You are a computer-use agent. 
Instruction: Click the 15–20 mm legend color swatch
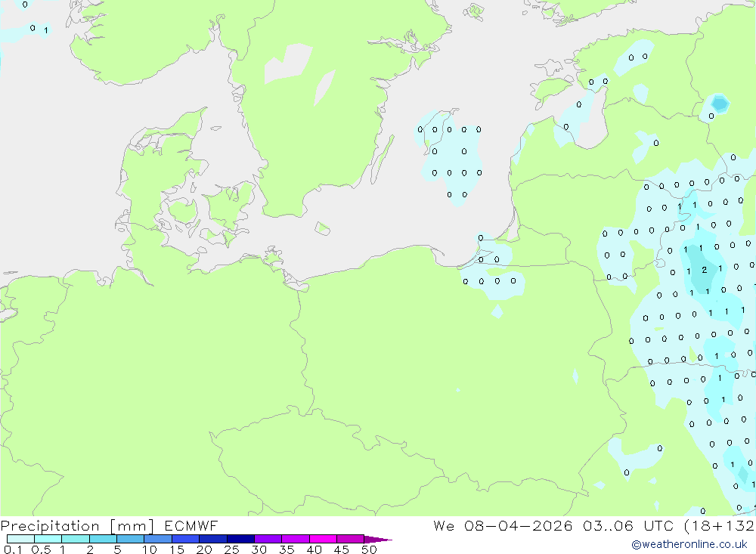pos(185,539)
